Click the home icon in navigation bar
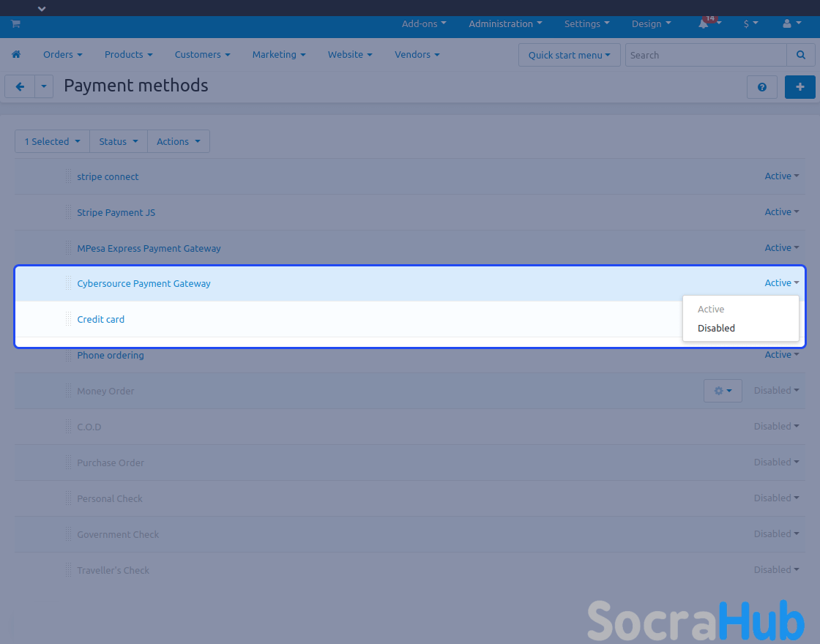820x644 pixels. point(16,55)
